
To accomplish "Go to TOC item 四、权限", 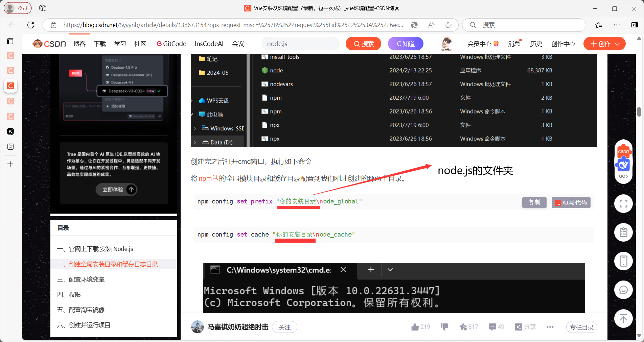I will click(69, 295).
